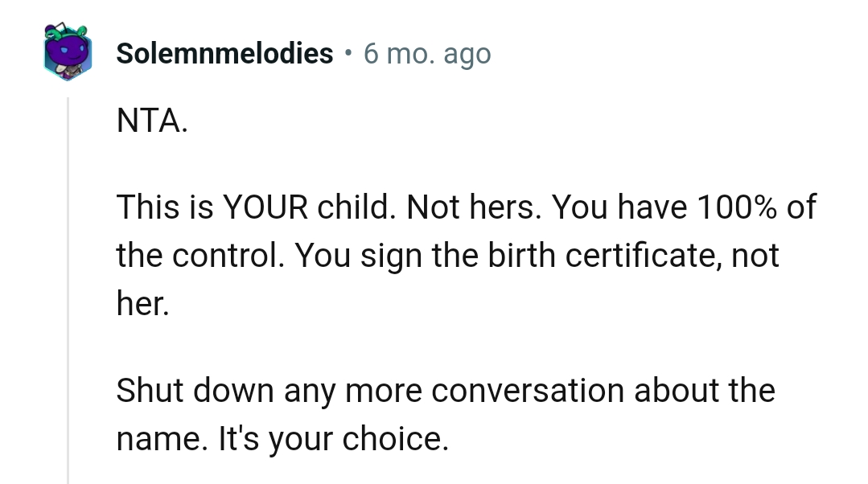Collapse the comment thread using the vertical line
Image resolution: width=868 pixels, height=484 pixels.
point(67,281)
